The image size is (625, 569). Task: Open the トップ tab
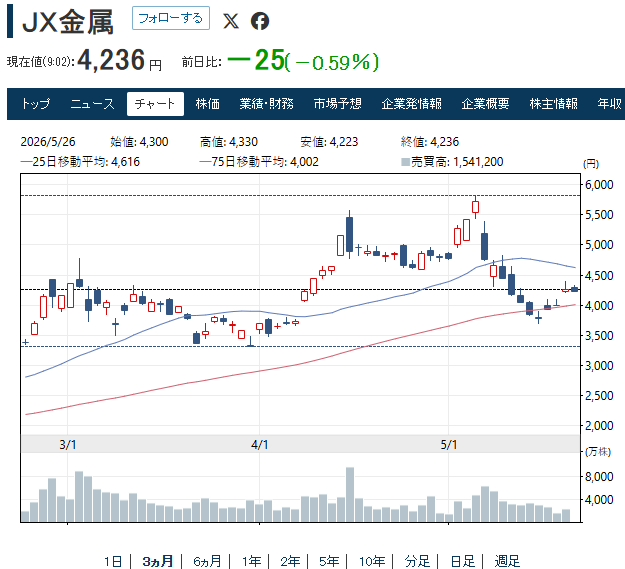coord(35,104)
